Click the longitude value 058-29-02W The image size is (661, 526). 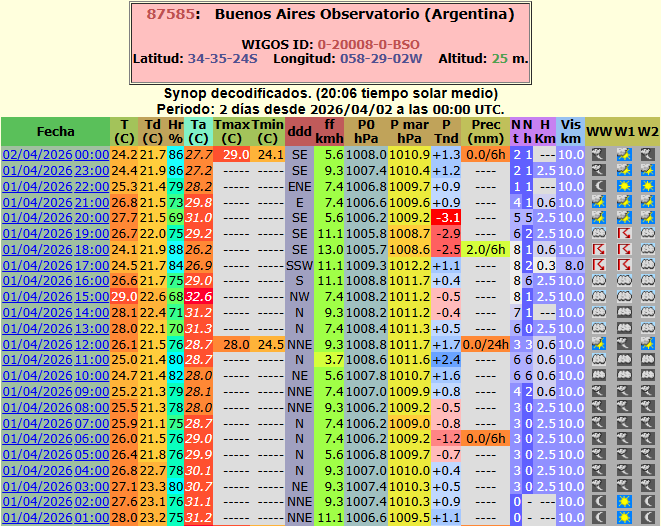point(381,59)
